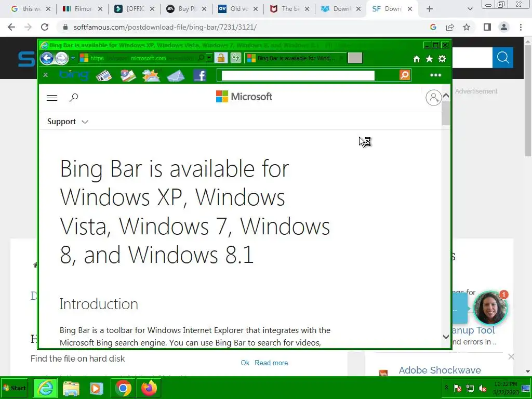Click Google icon in Chrome address bar

click(x=433, y=27)
